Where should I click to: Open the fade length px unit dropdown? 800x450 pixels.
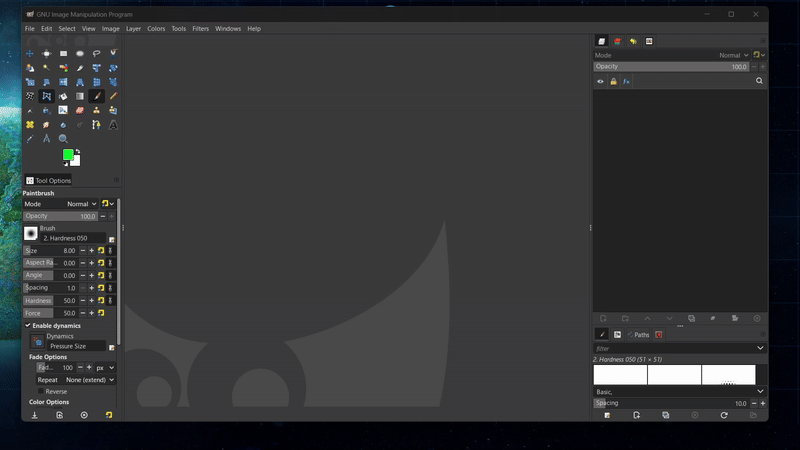pos(105,367)
